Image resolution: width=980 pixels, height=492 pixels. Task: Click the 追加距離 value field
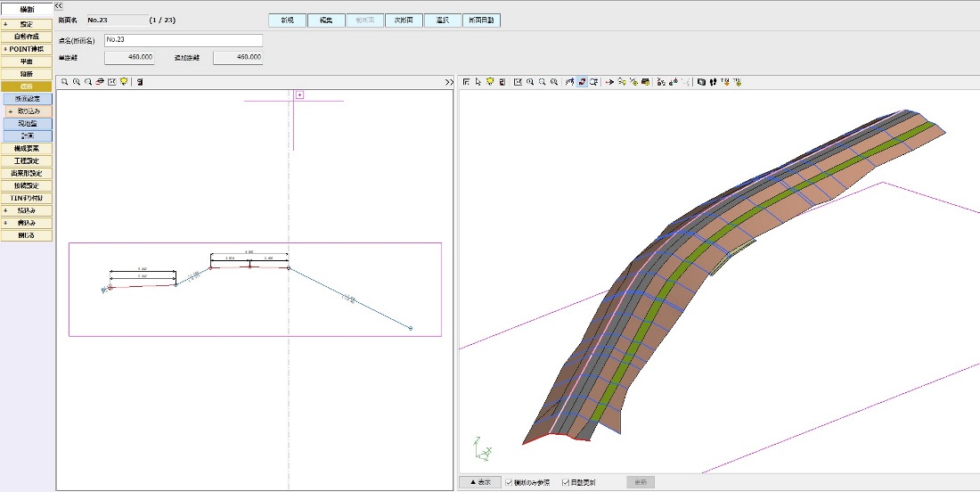238,58
